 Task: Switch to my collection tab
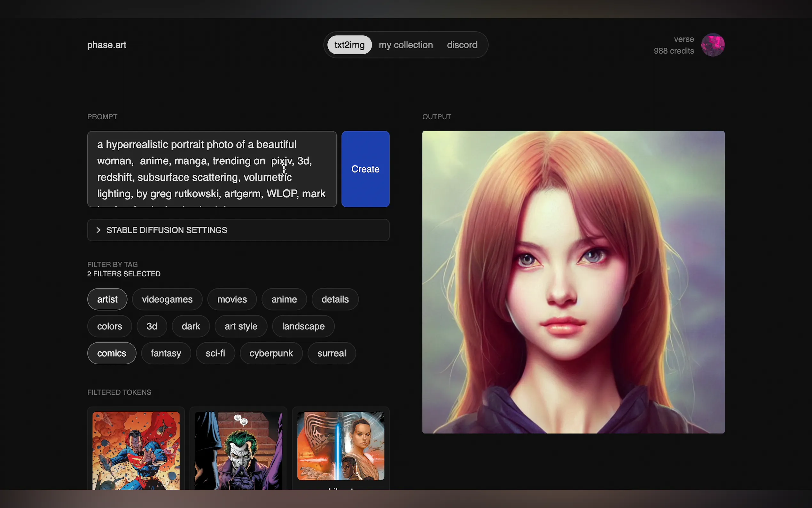coord(405,45)
